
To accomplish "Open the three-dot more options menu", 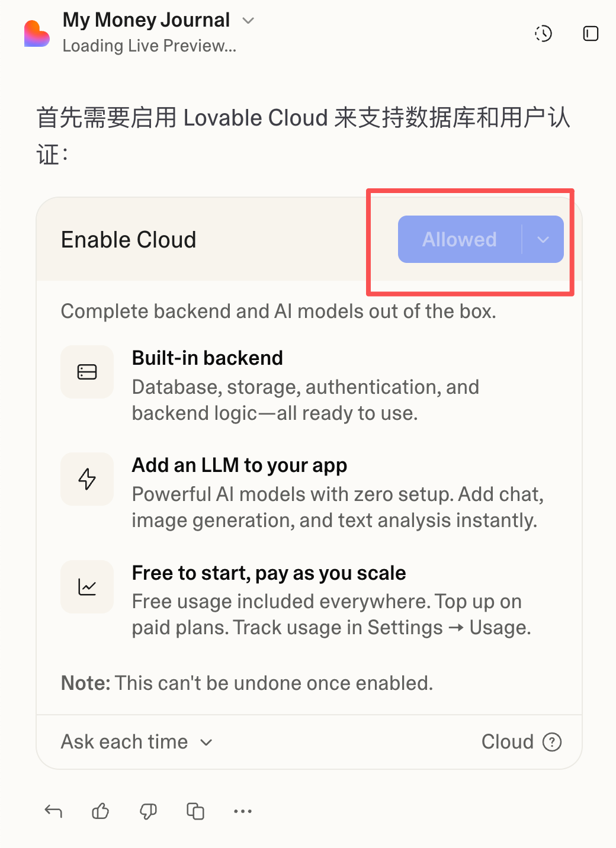I will tap(243, 811).
